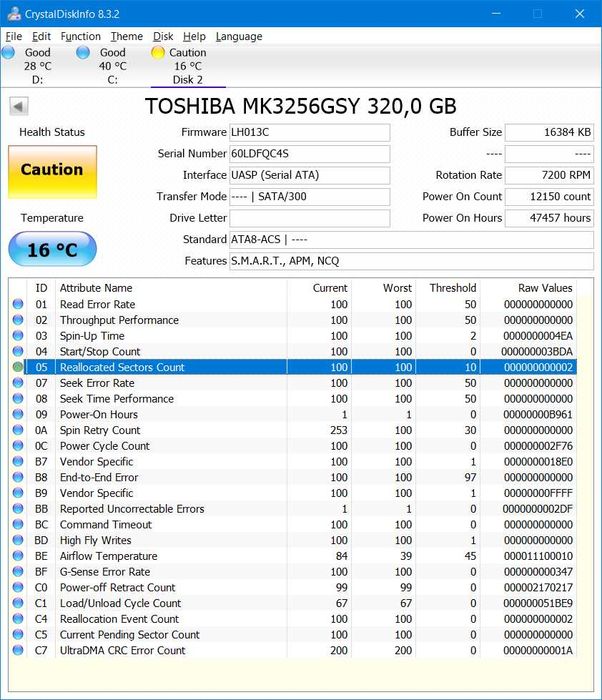Click the Buffer Size value 16384 KB
Image resolution: width=602 pixels, height=700 pixels.
pyautogui.click(x=549, y=132)
